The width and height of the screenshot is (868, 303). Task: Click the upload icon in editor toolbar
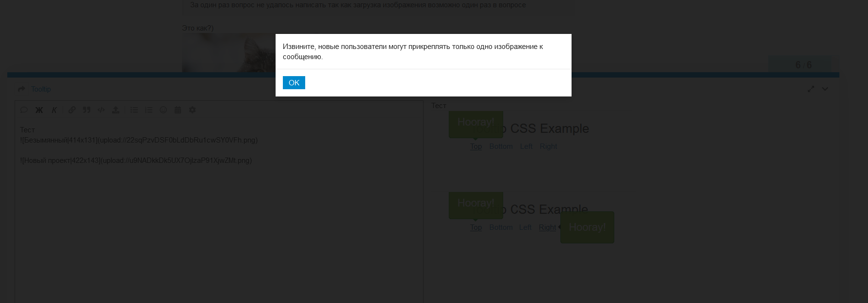pos(115,110)
